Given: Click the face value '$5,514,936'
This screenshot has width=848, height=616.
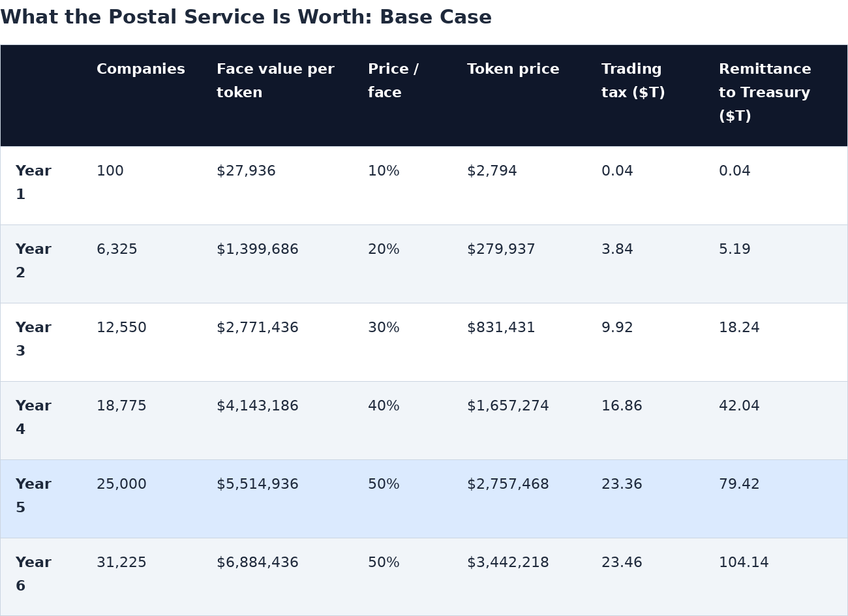Looking at the screenshot, I should (x=258, y=485).
